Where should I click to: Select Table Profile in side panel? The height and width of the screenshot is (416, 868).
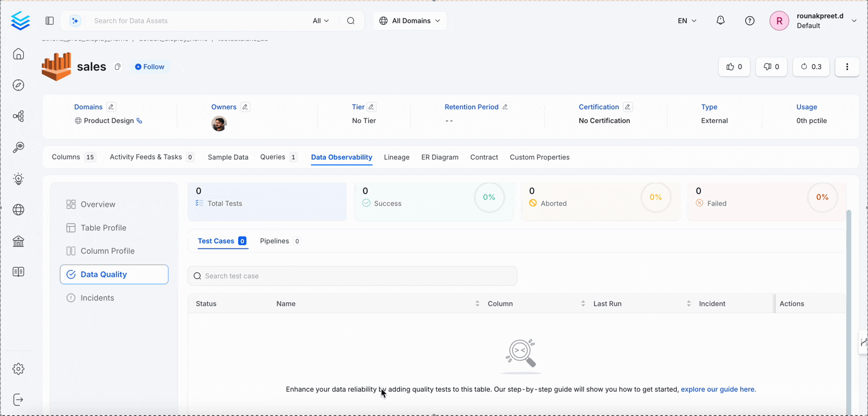(x=103, y=228)
